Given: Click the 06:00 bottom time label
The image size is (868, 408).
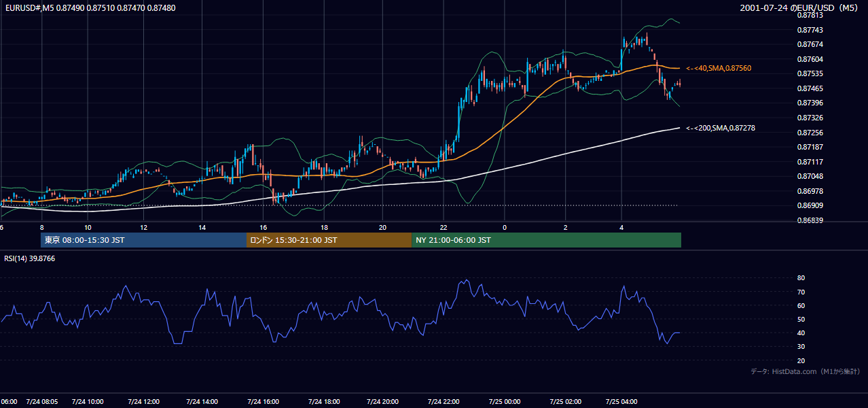Looking at the screenshot, I should click(8, 402).
